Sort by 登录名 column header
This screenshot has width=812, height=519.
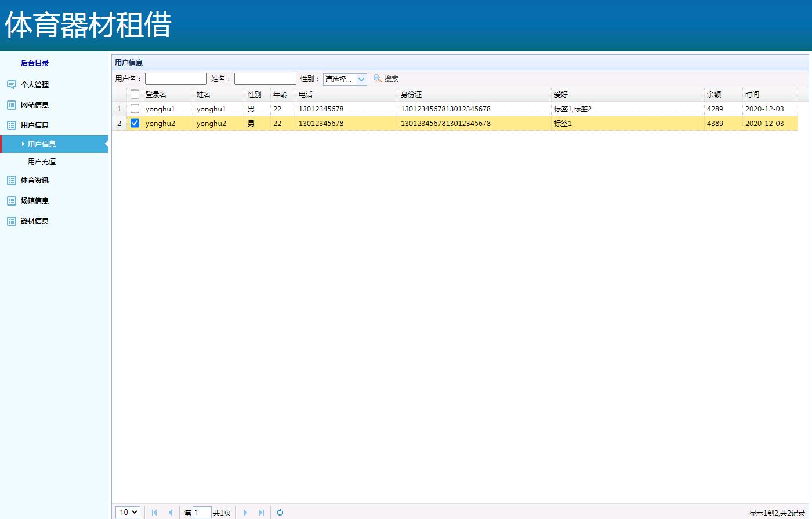[x=168, y=94]
